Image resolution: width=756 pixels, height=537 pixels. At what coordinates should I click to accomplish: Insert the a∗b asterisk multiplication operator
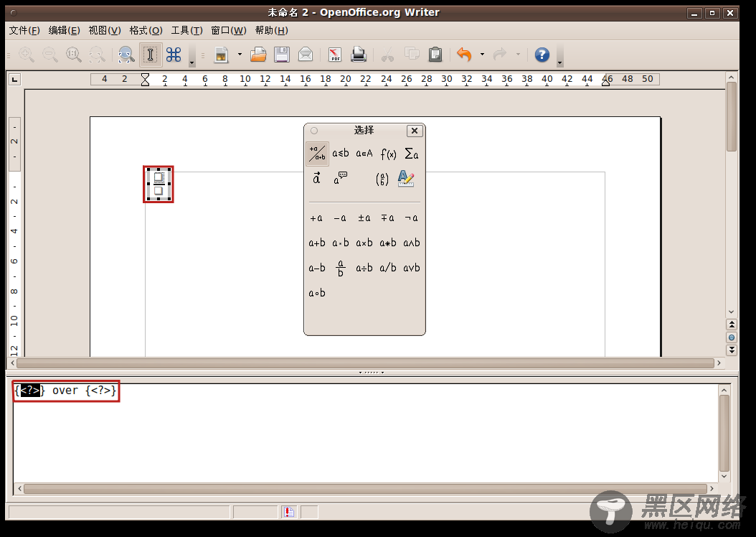[x=387, y=243]
